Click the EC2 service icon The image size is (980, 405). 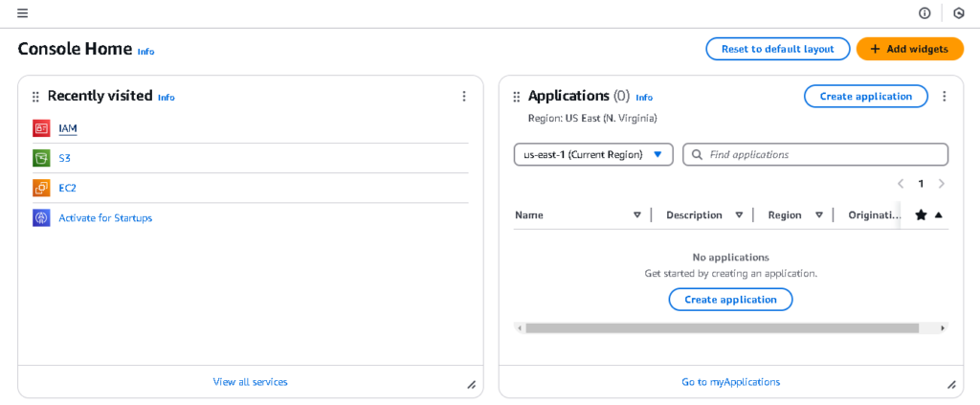click(x=41, y=188)
